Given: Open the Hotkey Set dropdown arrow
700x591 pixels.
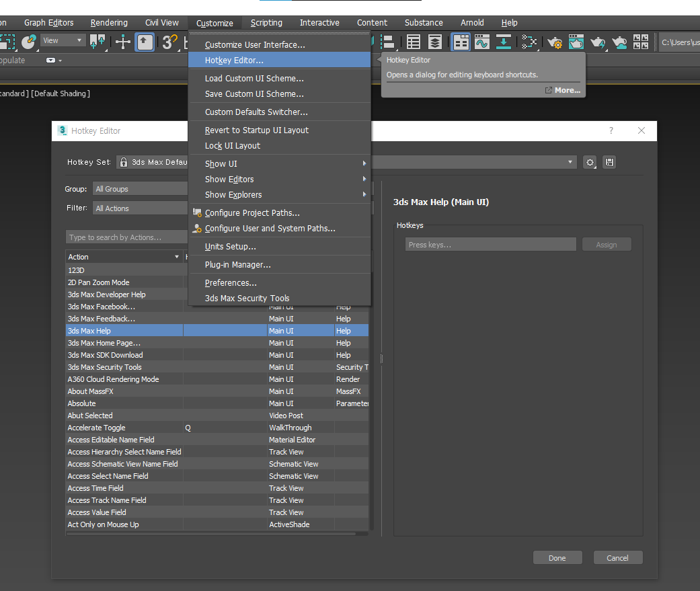Looking at the screenshot, I should [570, 162].
